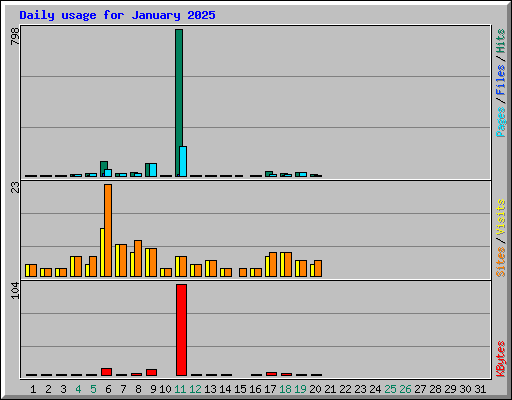The width and height of the screenshot is (512, 400).
Task: Select green weekend day label 25
Action: click(x=390, y=389)
